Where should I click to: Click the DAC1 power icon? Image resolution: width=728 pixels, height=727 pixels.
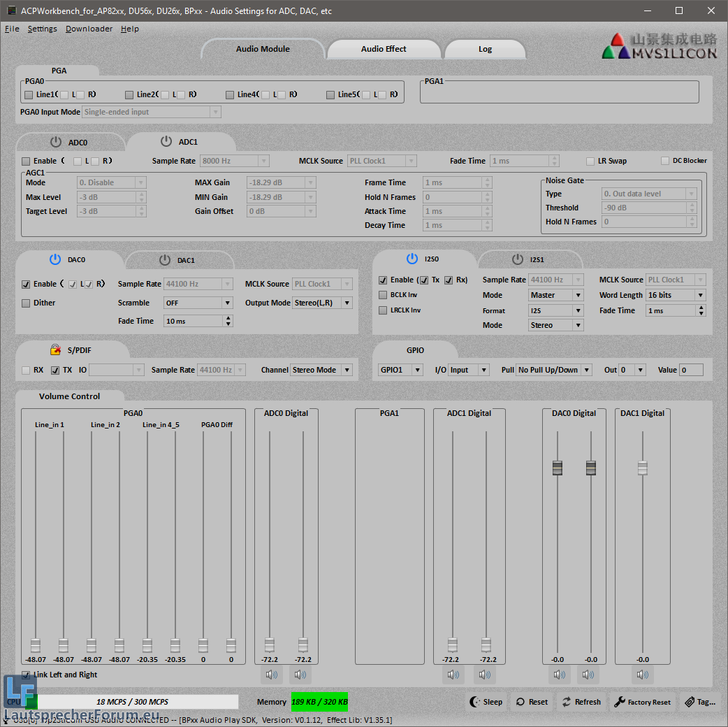pos(165,260)
